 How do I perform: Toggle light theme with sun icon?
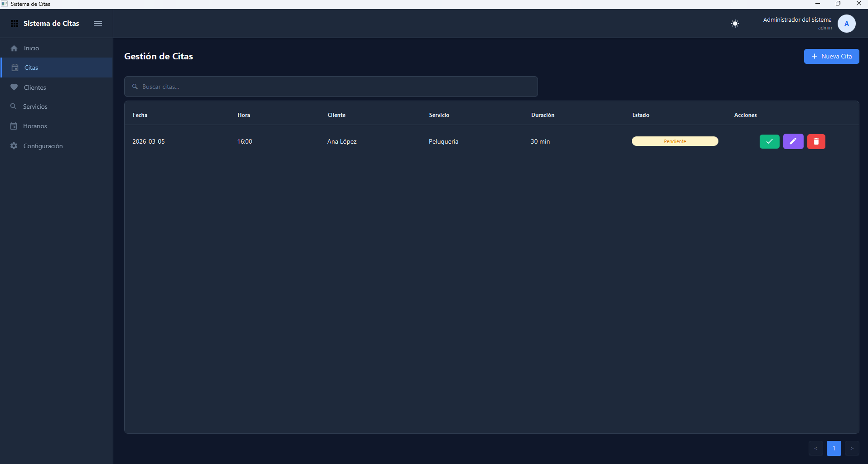click(735, 24)
